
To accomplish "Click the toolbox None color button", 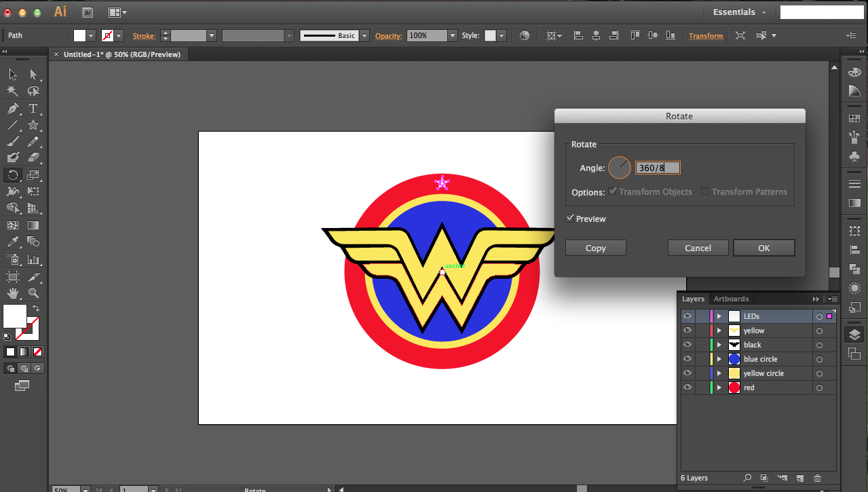I will click(37, 352).
